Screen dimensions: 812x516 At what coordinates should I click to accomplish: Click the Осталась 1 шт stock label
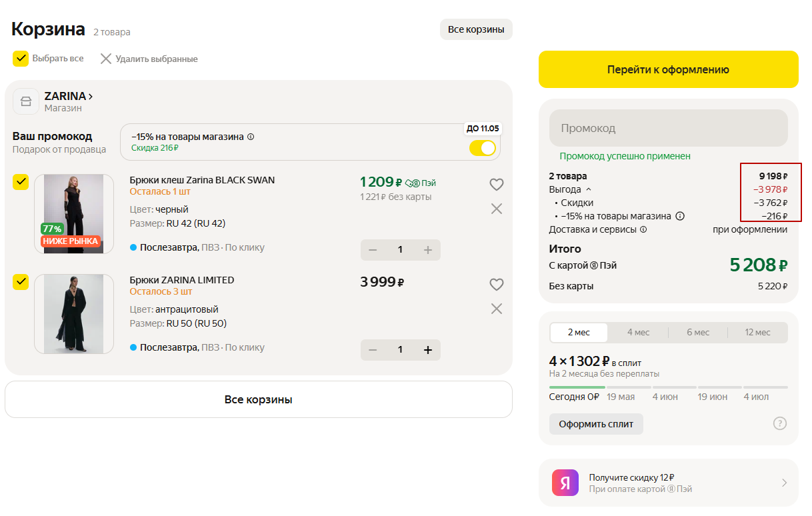click(x=160, y=191)
